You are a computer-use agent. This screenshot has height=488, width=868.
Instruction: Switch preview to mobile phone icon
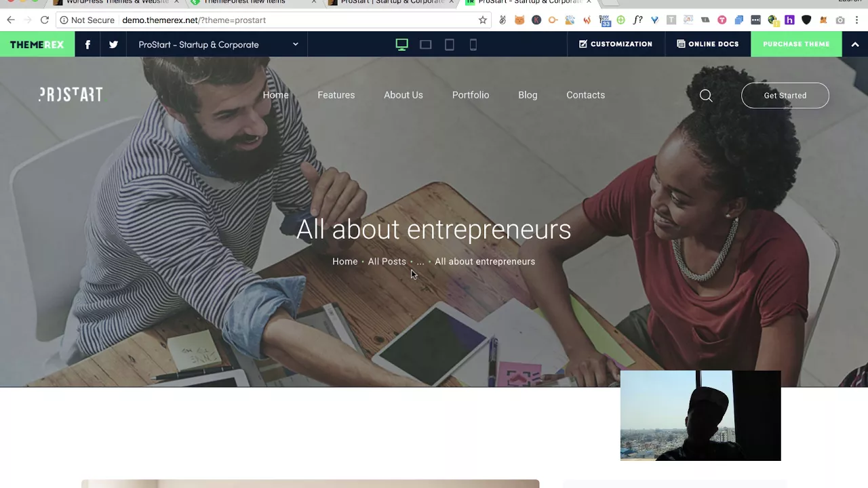(x=473, y=45)
